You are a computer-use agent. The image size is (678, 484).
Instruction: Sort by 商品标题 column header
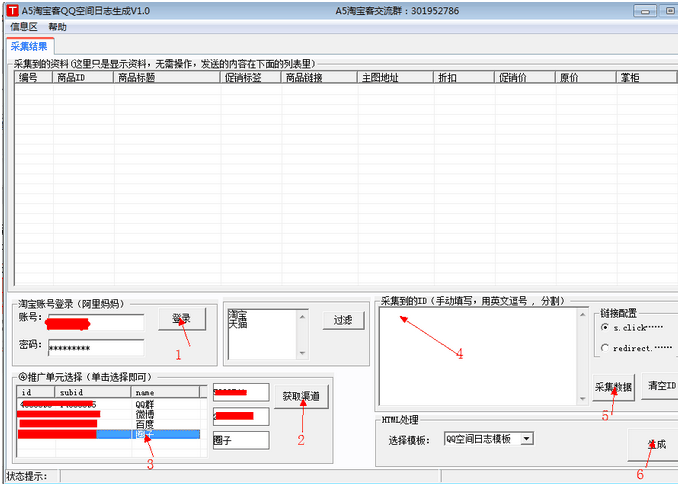tap(166, 77)
